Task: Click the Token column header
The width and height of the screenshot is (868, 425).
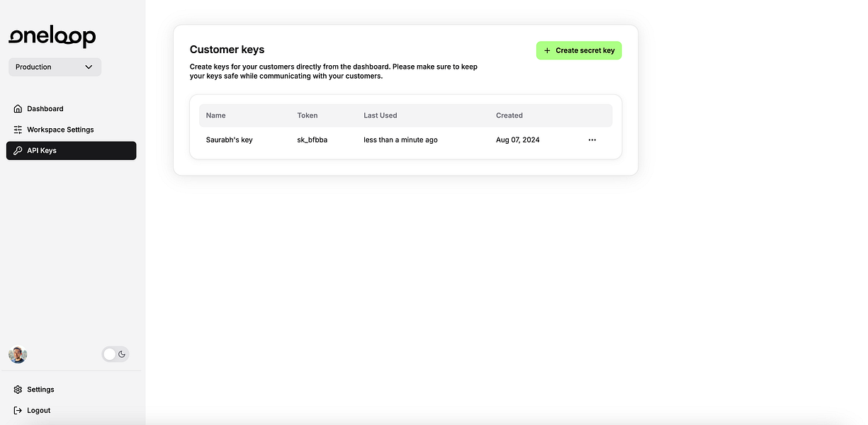Action: coord(308,115)
